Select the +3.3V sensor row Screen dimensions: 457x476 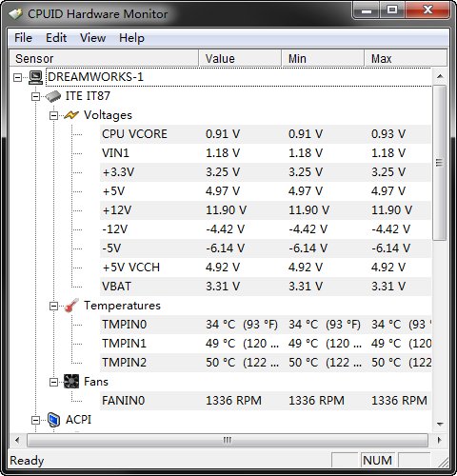[x=266, y=172]
